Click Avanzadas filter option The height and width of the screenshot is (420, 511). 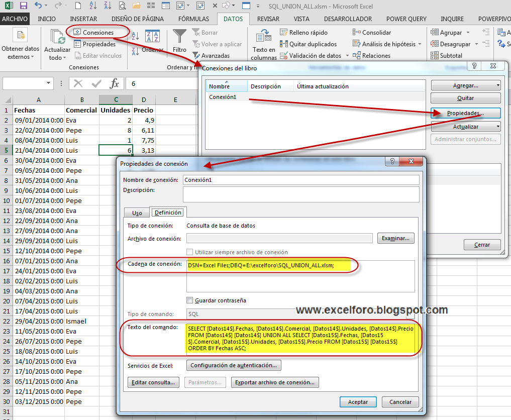coord(212,55)
